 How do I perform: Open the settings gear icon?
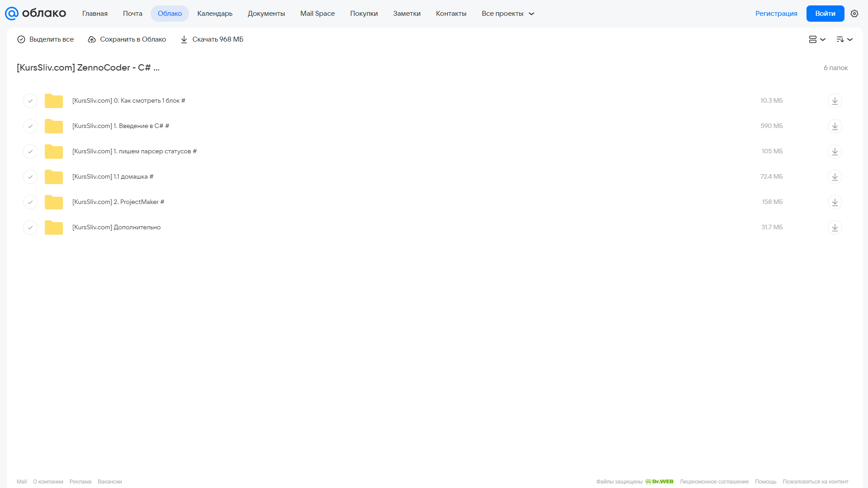854,14
